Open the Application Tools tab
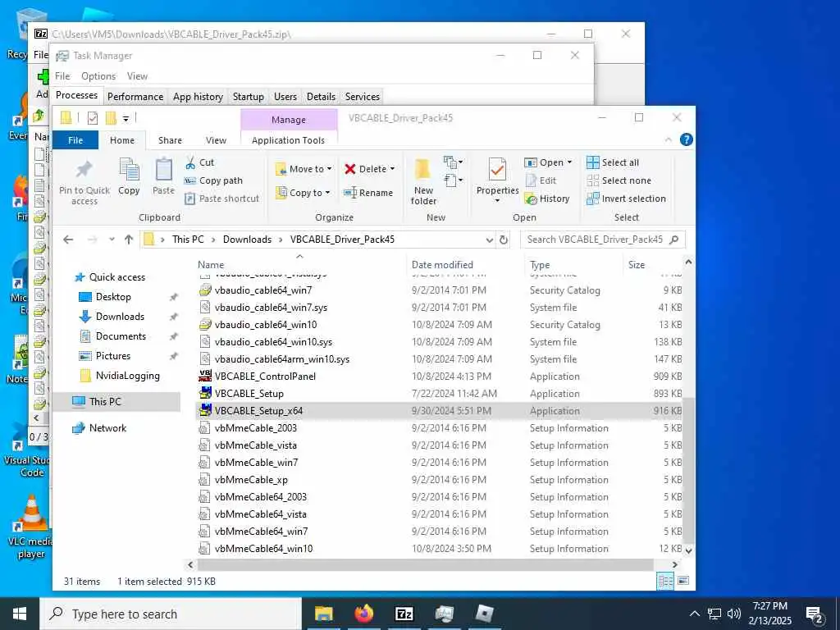The image size is (840, 630). (288, 140)
